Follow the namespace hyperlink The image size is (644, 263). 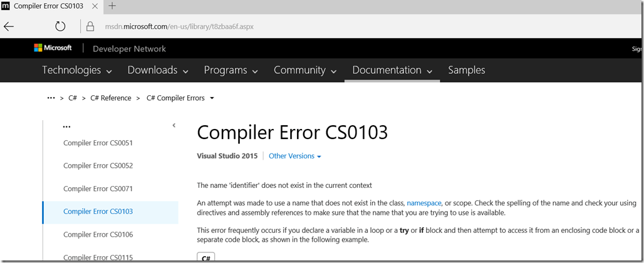tap(424, 204)
